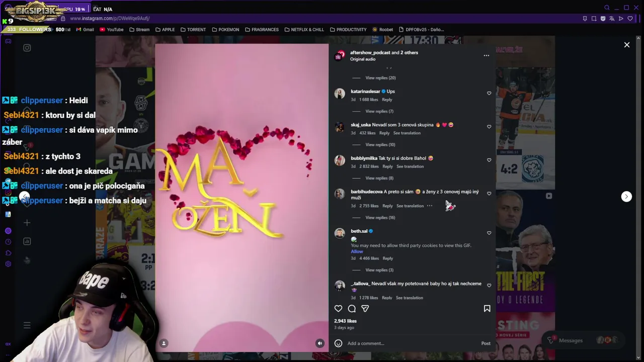Like katarinaslesar's comment
Screen dimensions: 644x362
[489, 93]
